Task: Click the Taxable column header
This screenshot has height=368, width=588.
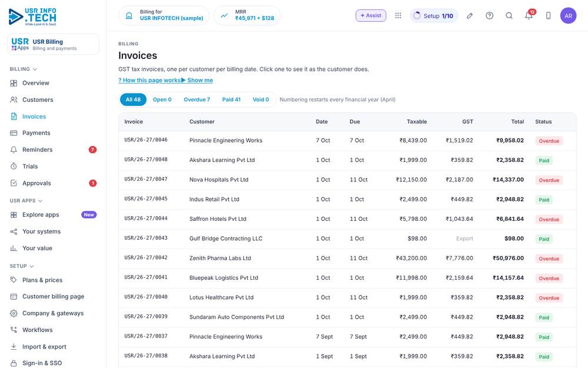Action: [x=417, y=122]
